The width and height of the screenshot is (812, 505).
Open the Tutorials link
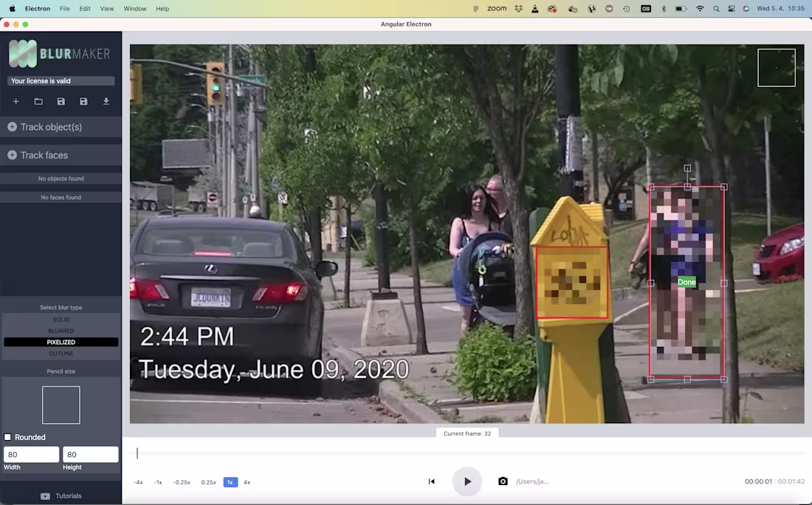coord(69,496)
